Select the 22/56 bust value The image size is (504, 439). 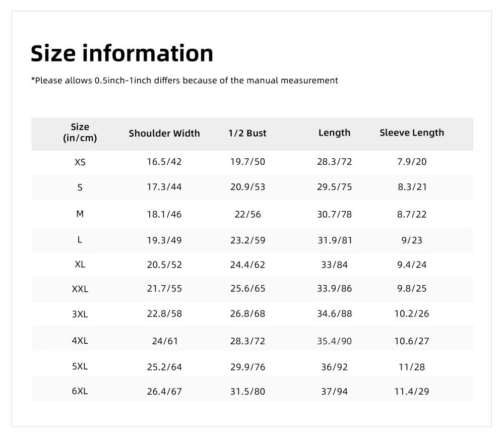(x=247, y=214)
